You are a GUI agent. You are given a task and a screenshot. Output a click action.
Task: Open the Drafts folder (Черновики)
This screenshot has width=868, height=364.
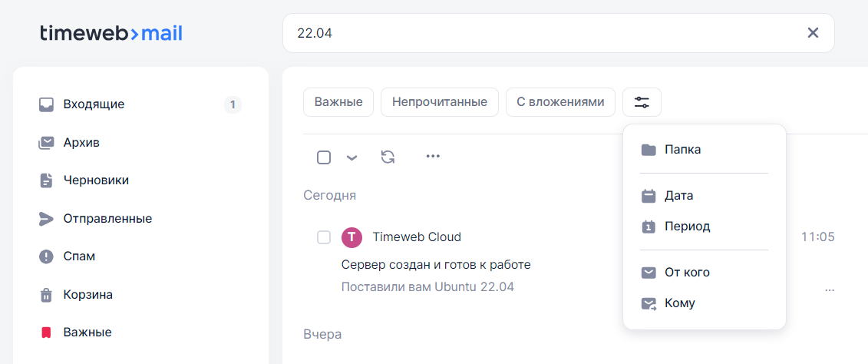(96, 180)
